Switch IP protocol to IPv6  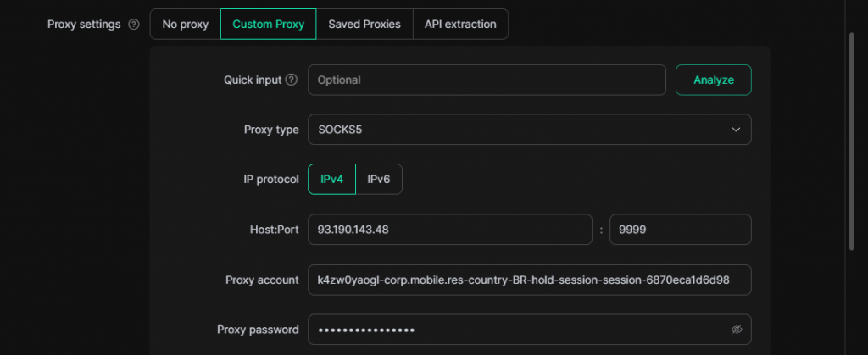[378, 180]
